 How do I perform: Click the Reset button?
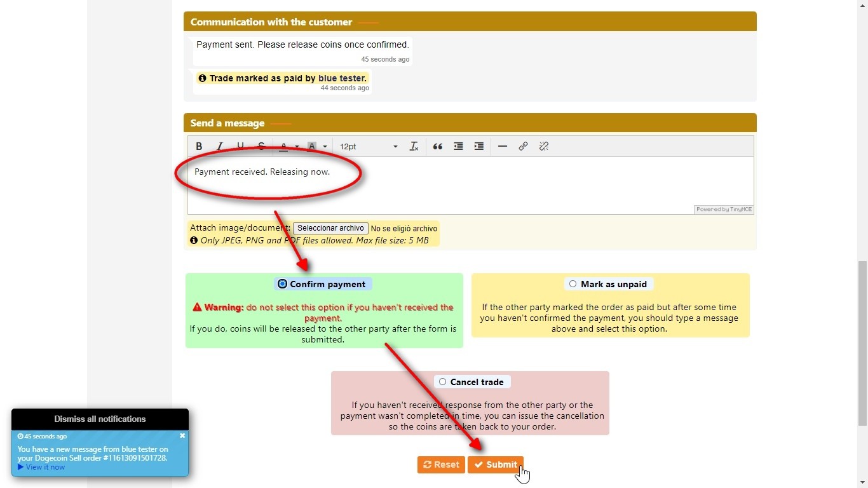441,464
